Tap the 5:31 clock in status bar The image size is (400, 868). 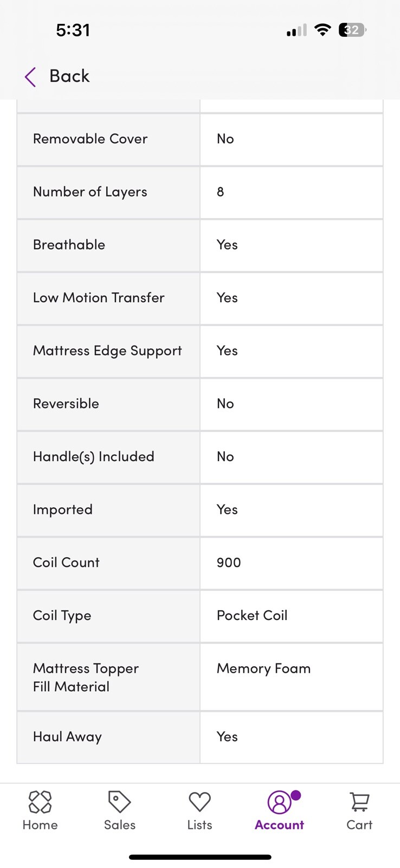(73, 30)
